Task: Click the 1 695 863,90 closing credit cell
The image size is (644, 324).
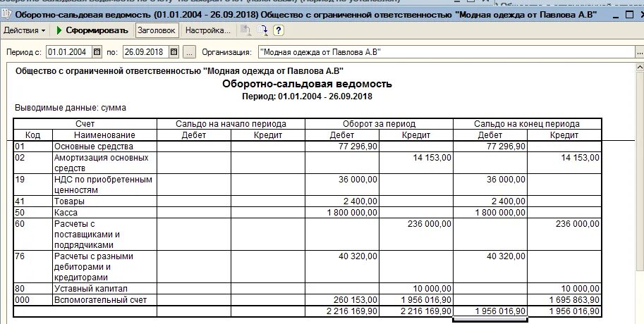Action: coord(564,300)
